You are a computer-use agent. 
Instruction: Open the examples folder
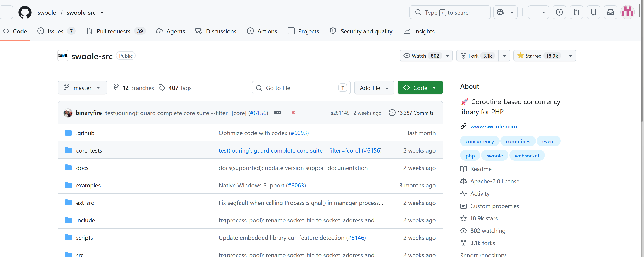[88, 185]
